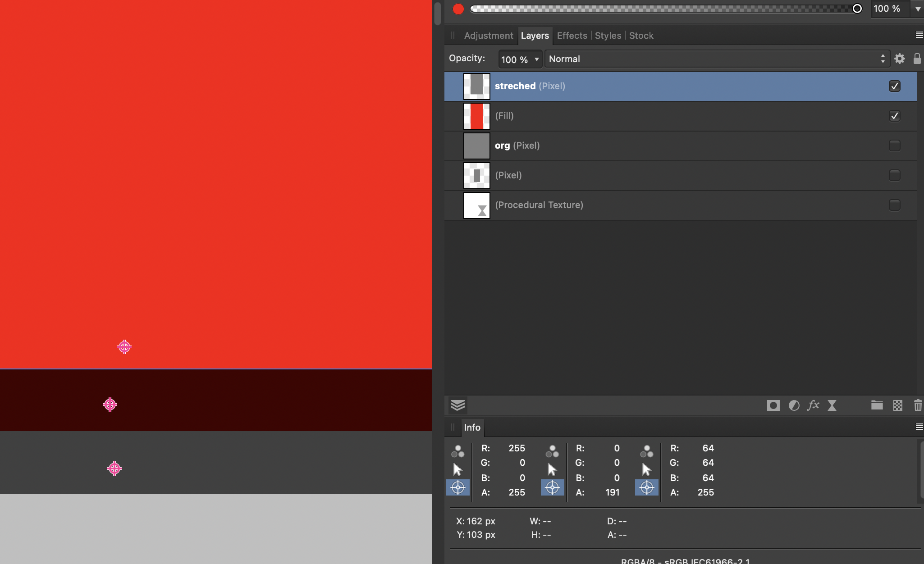Hide the streched pixel layer
The width and height of the screenshot is (924, 564).
point(894,86)
